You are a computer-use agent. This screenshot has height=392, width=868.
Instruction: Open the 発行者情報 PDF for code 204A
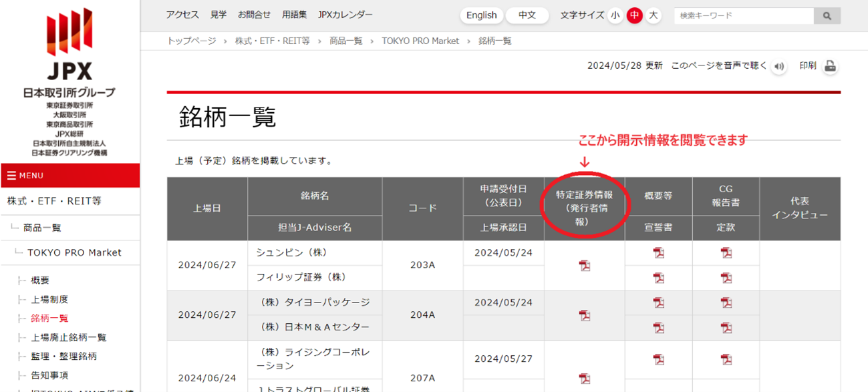(585, 315)
